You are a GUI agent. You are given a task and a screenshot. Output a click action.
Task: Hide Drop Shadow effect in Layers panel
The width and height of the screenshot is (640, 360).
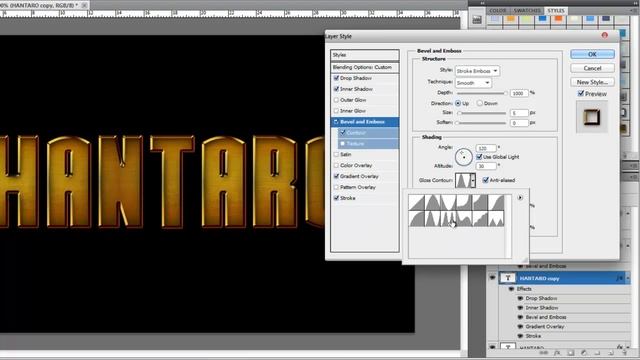pyautogui.click(x=520, y=298)
